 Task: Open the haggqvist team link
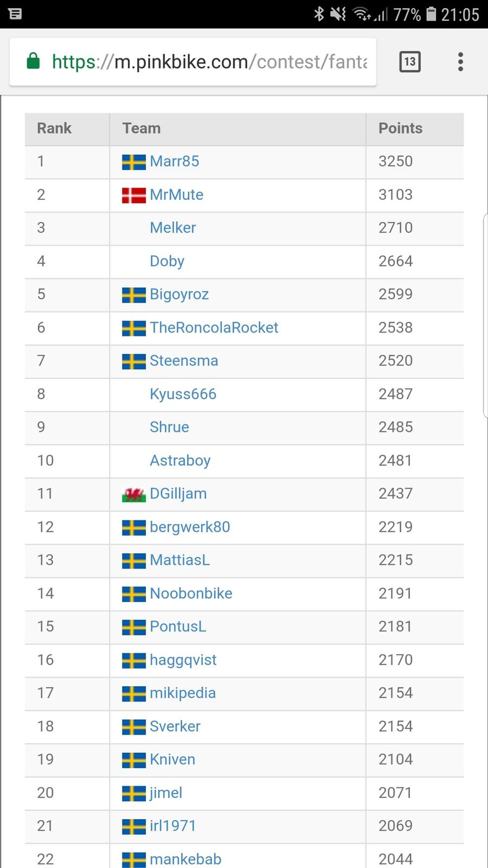[x=183, y=660]
